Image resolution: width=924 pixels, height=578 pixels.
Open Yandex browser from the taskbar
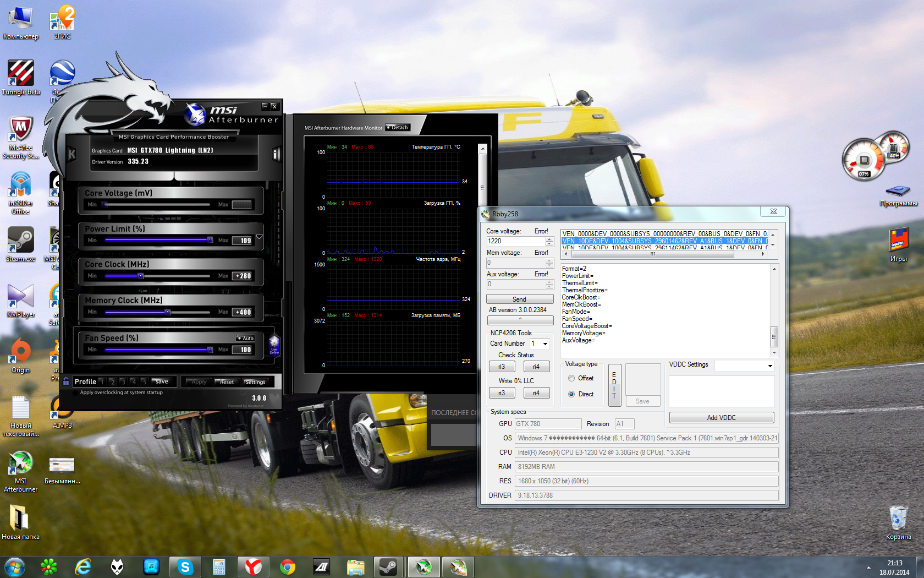[x=254, y=566]
